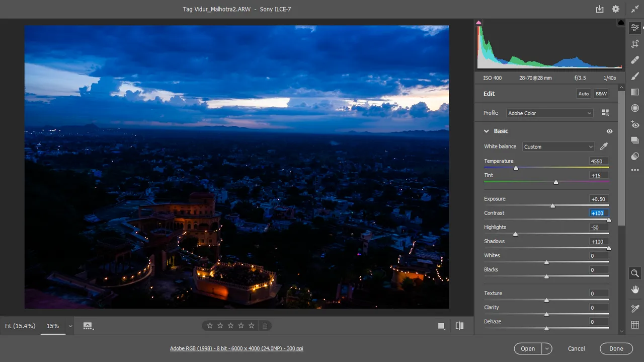
Task: Click the Clarity slider handle
Action: [x=546, y=314]
